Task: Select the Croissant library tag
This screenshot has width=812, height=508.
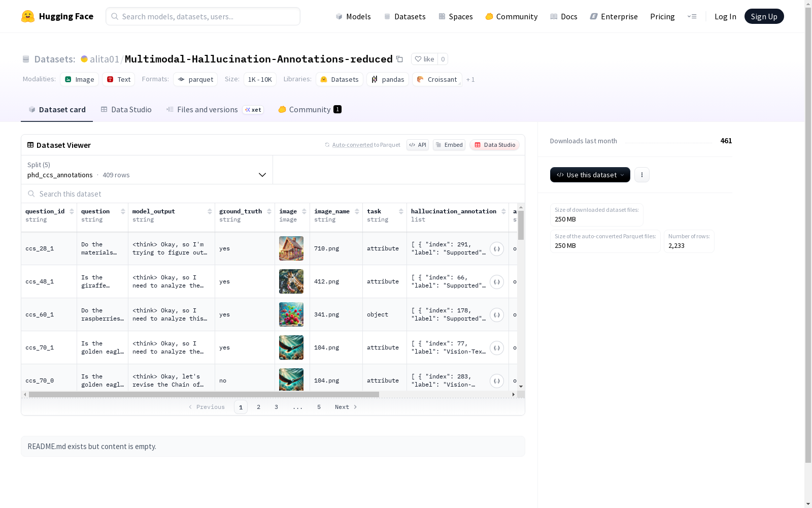Action: coord(437,79)
